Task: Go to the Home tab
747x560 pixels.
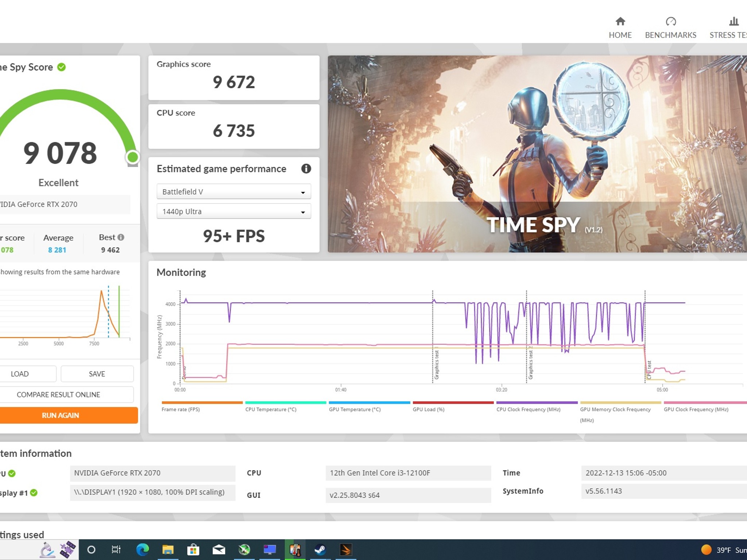Action: click(x=620, y=27)
